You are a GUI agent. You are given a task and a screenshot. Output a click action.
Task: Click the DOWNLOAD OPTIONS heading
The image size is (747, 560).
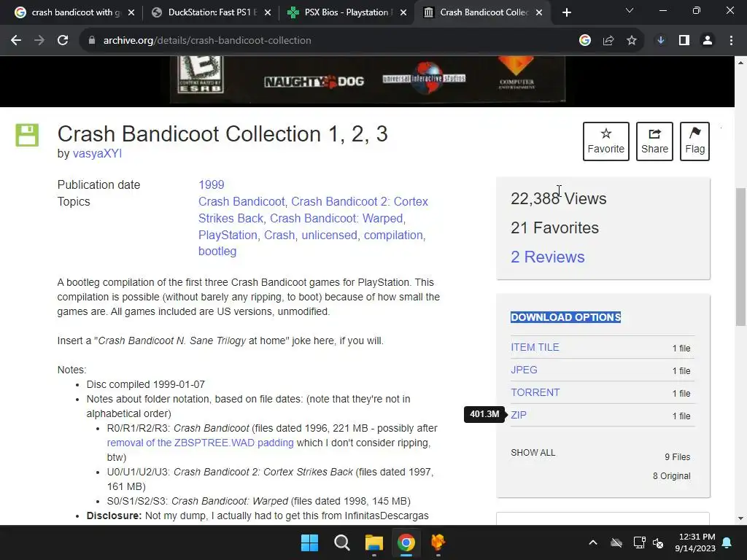tap(565, 317)
